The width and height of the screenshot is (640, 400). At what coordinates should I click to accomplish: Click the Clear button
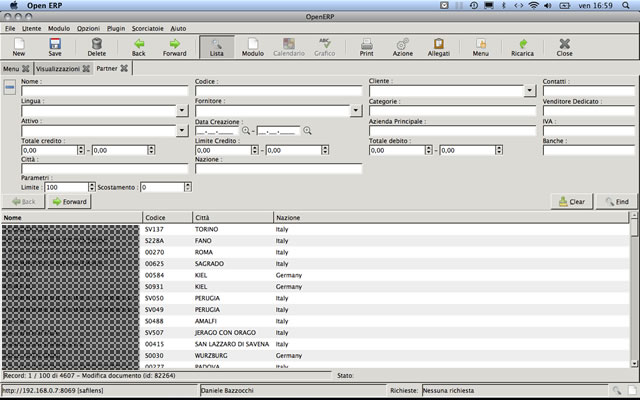coord(572,202)
